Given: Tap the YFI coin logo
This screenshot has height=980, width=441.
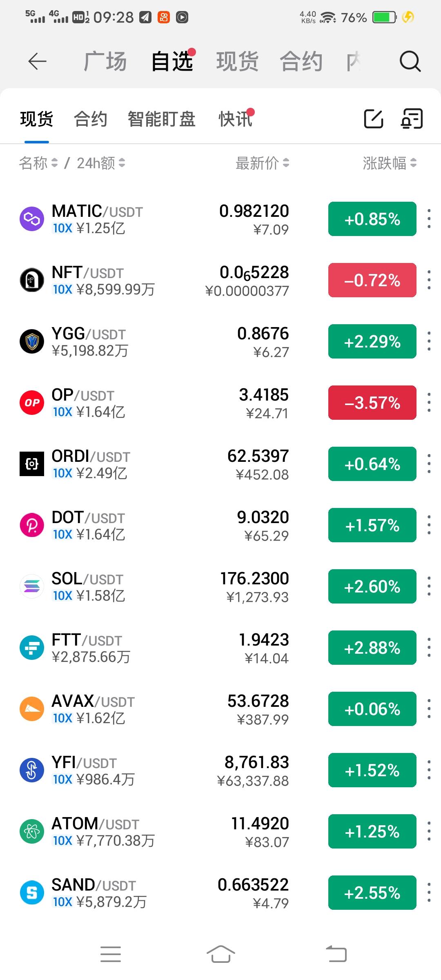Looking at the screenshot, I should (x=32, y=770).
